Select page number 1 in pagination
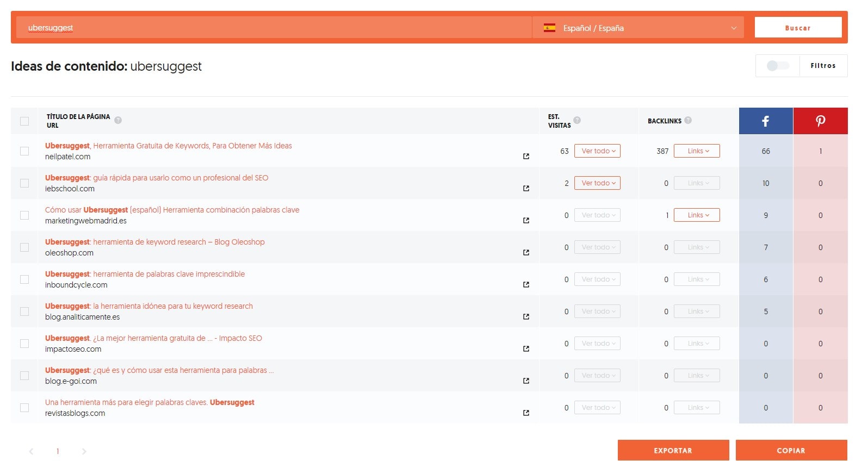This screenshot has height=461, width=868. [x=58, y=451]
